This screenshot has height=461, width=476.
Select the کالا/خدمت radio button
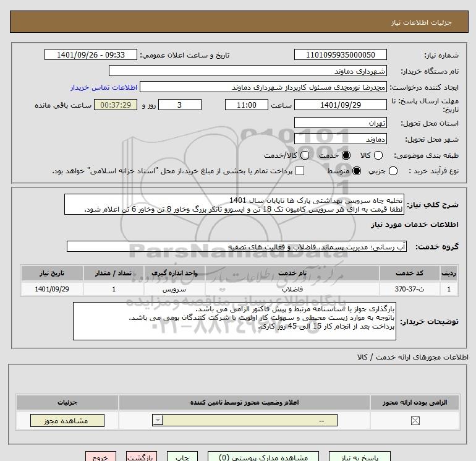pyautogui.click(x=305, y=155)
